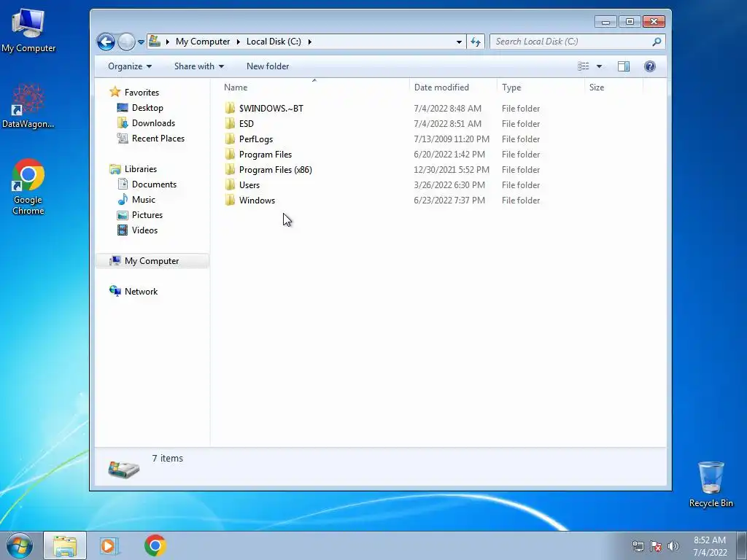Viewport: 747px width, 560px height.
Task: Select the Program Files folder icon
Action: (230, 155)
